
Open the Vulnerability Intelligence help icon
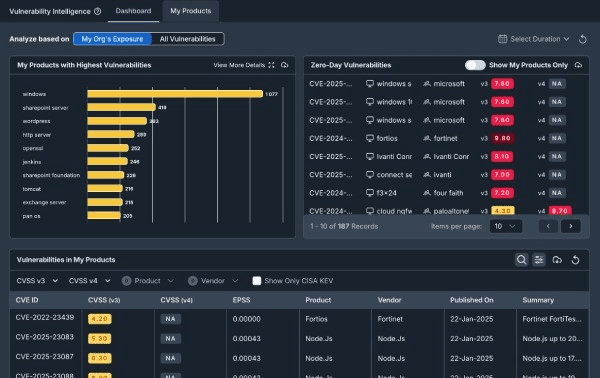pos(98,11)
